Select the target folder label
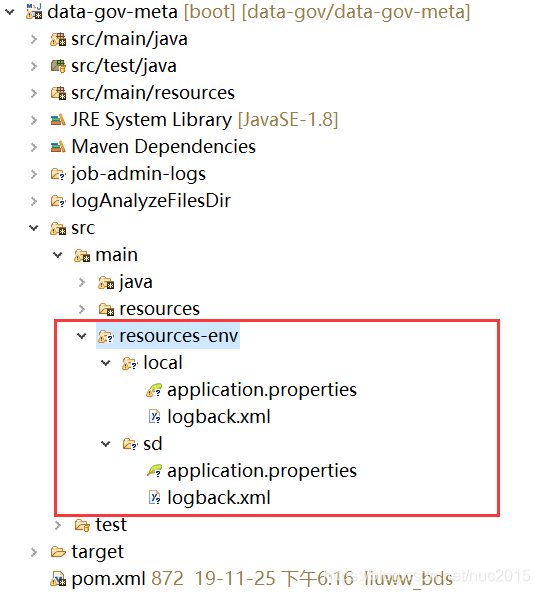Screen dimensions: 540x594 click(97, 553)
